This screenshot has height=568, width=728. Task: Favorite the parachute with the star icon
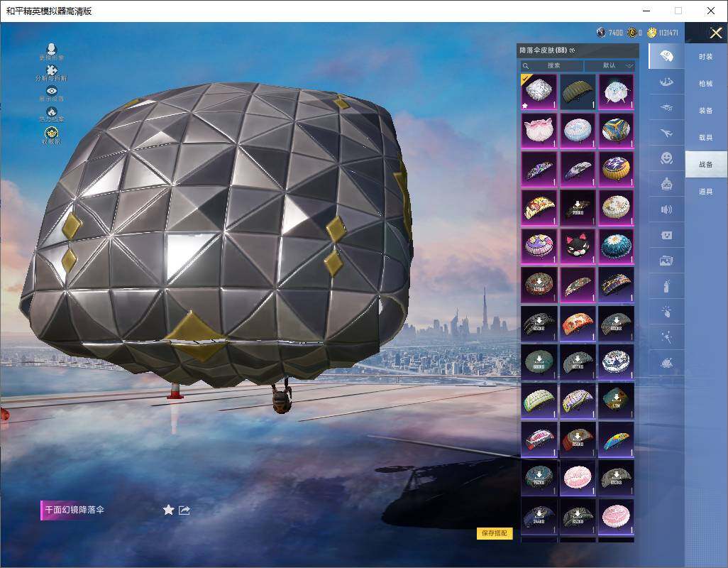[169, 510]
